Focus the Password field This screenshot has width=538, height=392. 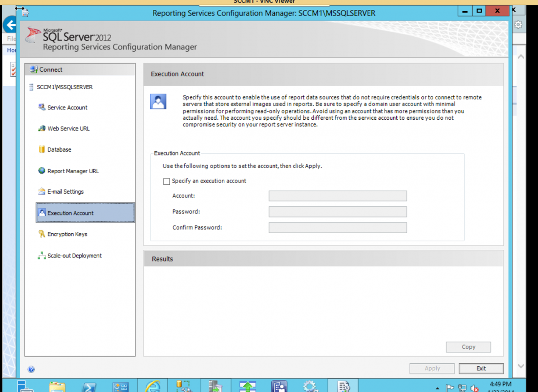(x=338, y=212)
